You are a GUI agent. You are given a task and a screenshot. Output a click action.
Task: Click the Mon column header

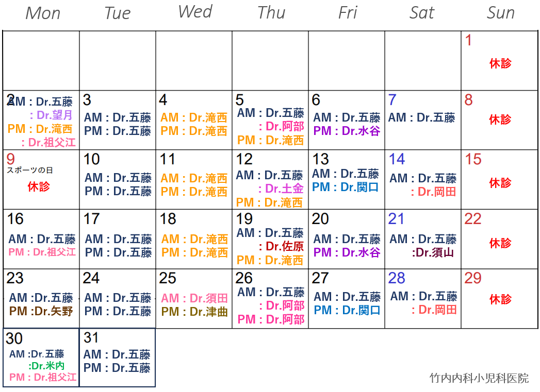(x=43, y=14)
